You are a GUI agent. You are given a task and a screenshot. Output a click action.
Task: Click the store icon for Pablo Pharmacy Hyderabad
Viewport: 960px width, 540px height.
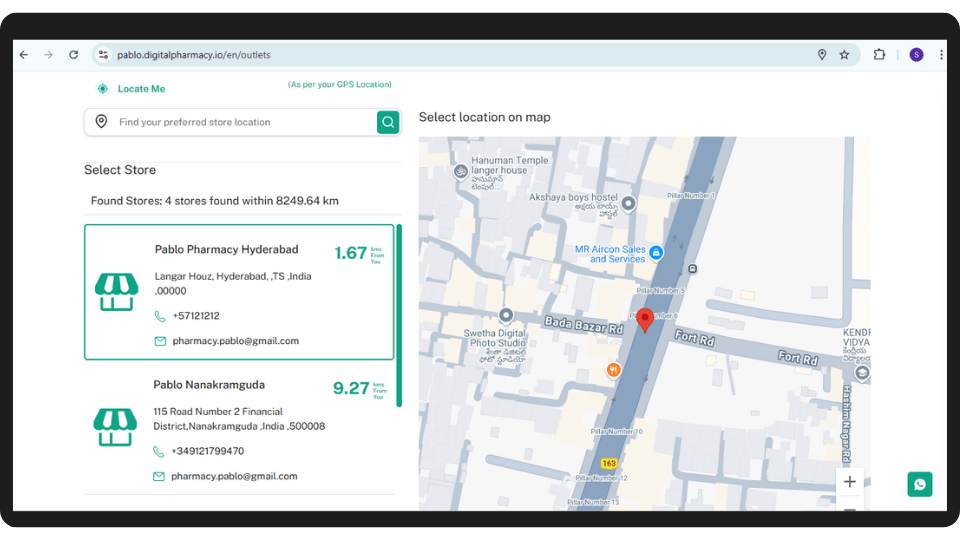pos(116,292)
